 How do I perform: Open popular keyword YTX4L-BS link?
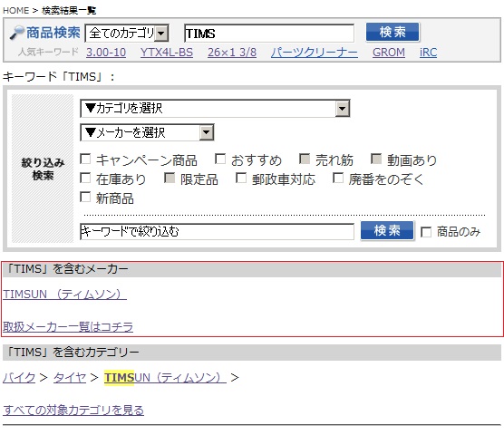point(167,52)
